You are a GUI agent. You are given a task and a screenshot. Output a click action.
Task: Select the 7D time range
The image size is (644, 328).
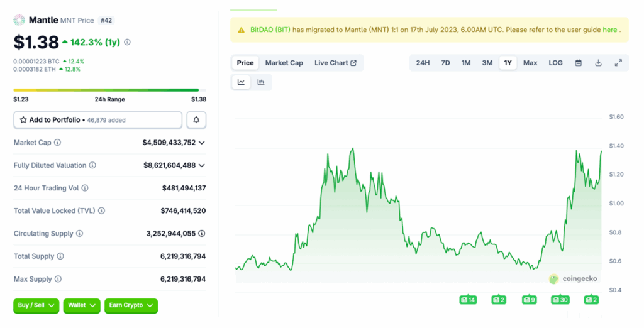coord(445,63)
